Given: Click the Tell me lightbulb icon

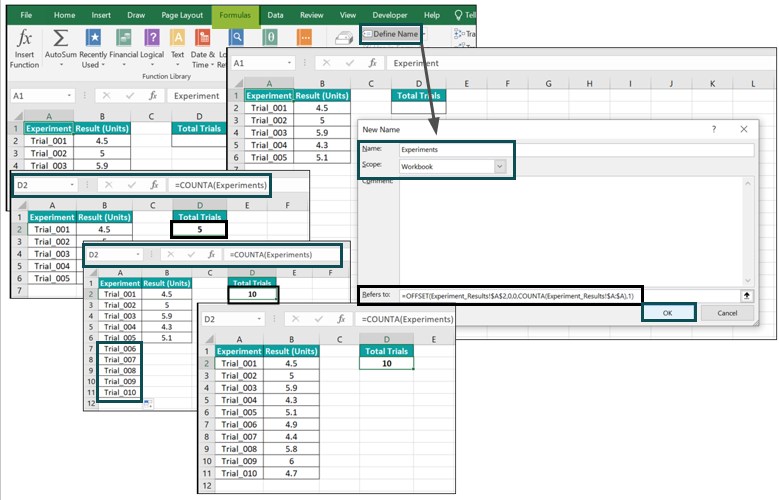Looking at the screenshot, I should pos(459,15).
